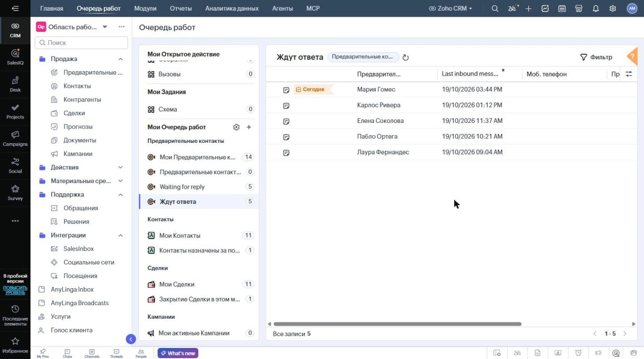Open the Мария Гомес record

(376, 89)
